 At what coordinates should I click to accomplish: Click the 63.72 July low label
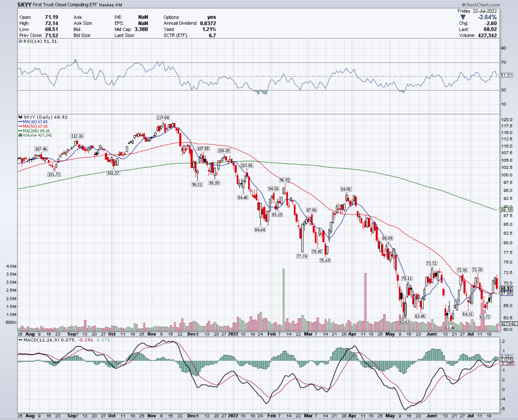coord(485,317)
